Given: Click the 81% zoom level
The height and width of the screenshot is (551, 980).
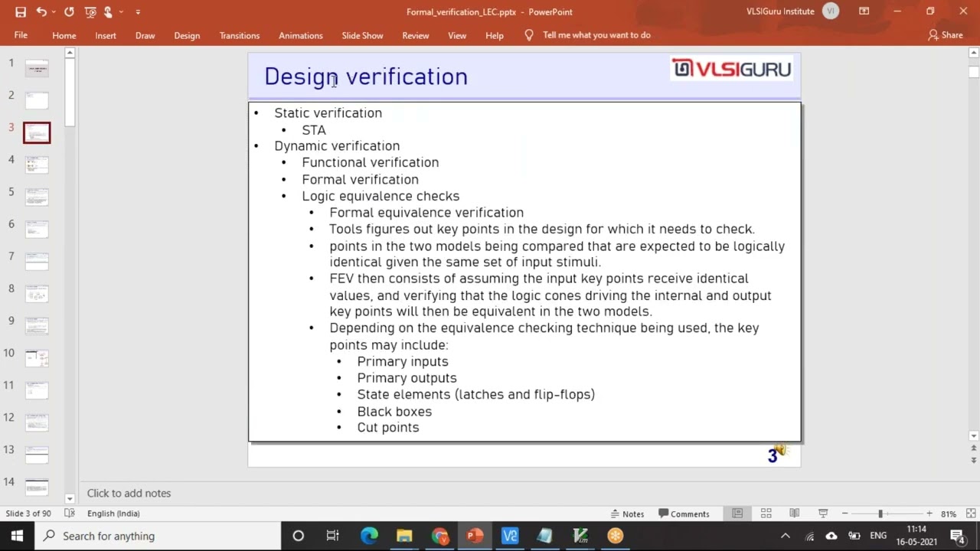Looking at the screenshot, I should [x=949, y=514].
